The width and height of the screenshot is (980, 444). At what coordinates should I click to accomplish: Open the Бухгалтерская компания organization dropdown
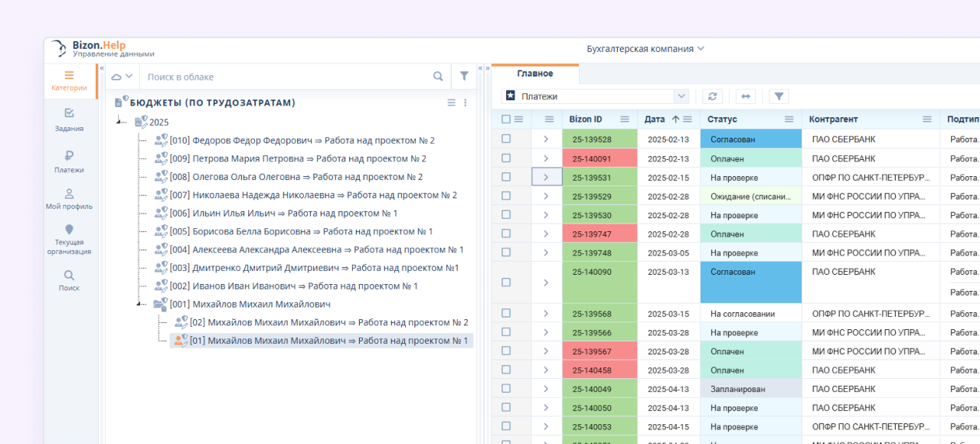[x=645, y=49]
